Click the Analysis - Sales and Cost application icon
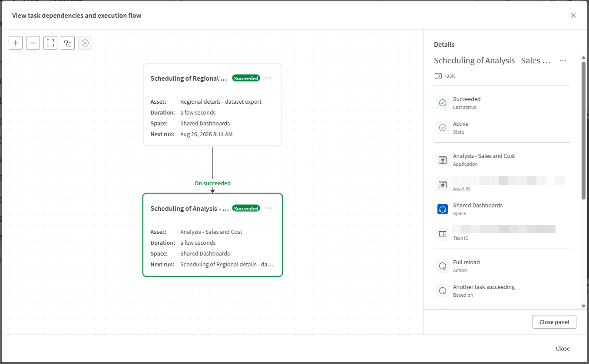Viewport: 589px width, 364px height. click(x=443, y=160)
